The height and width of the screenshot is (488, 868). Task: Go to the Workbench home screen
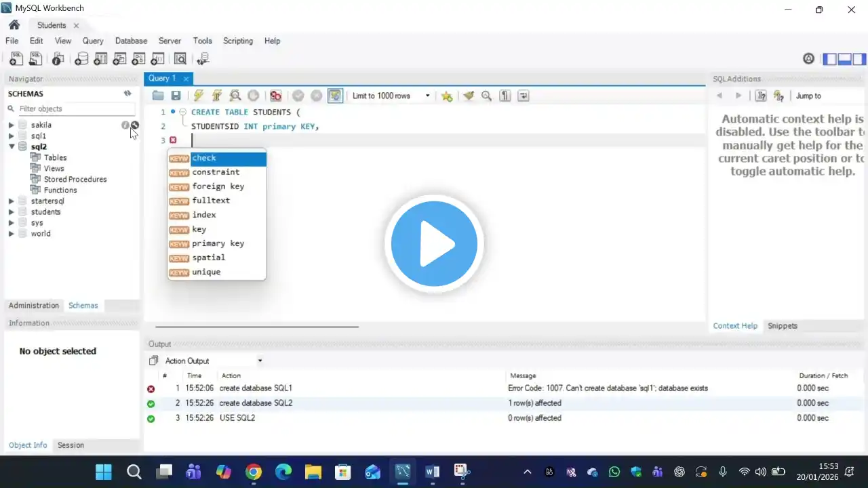pos(14,25)
